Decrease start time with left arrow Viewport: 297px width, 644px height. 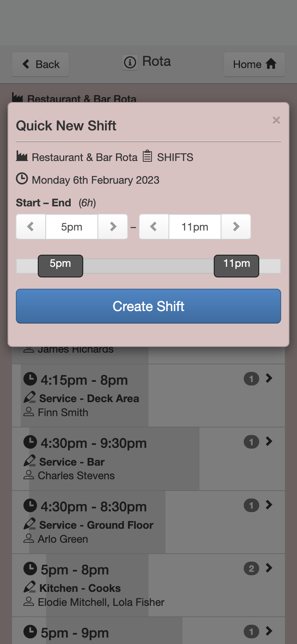(31, 227)
